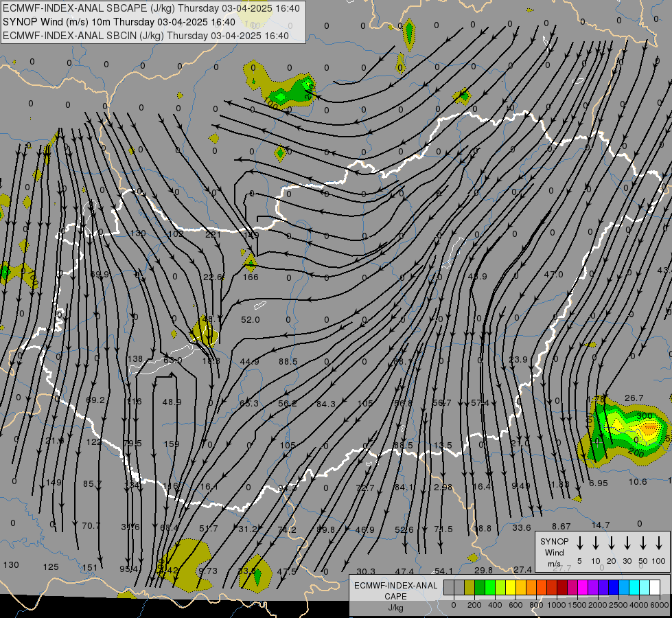
Task: Click the 10.6 value on the map
Action: click(637, 481)
